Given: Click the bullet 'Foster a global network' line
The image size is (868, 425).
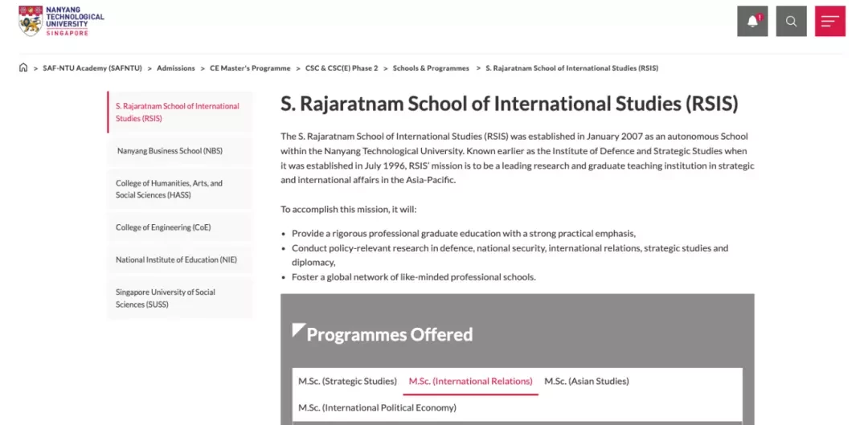Looking at the screenshot, I should (414, 276).
